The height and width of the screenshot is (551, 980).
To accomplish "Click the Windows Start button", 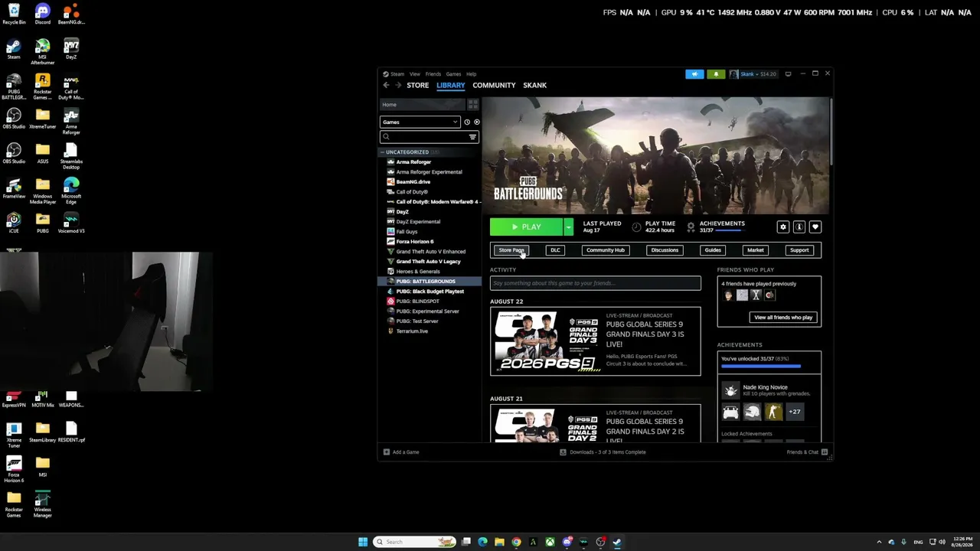I will coord(363,542).
